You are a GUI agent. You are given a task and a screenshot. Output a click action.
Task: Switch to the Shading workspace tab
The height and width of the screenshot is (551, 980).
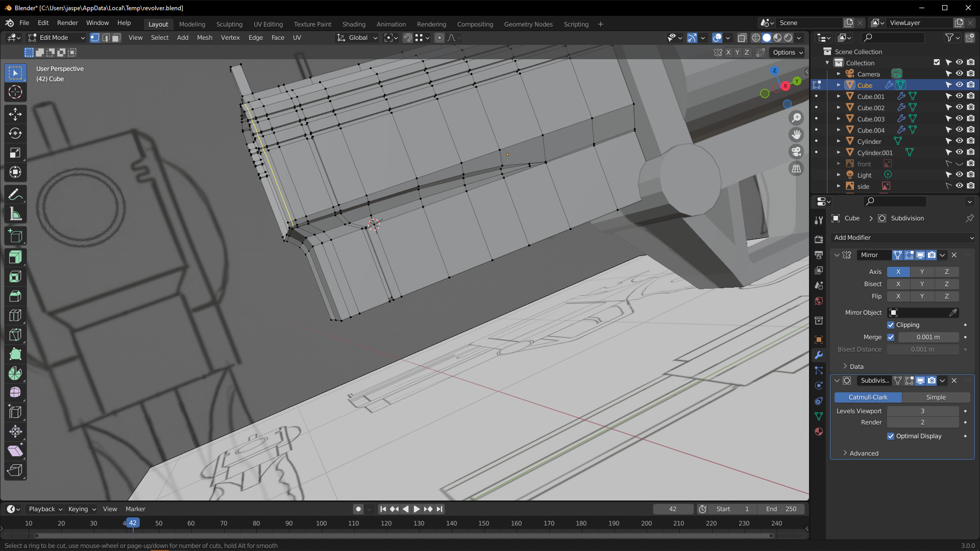coord(354,24)
